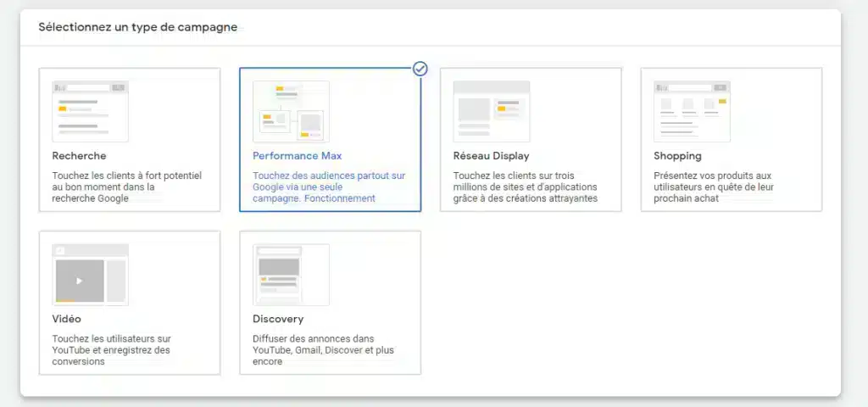
Task: Click description 'Touchez les clients à fort potentiel'
Action: (127, 187)
